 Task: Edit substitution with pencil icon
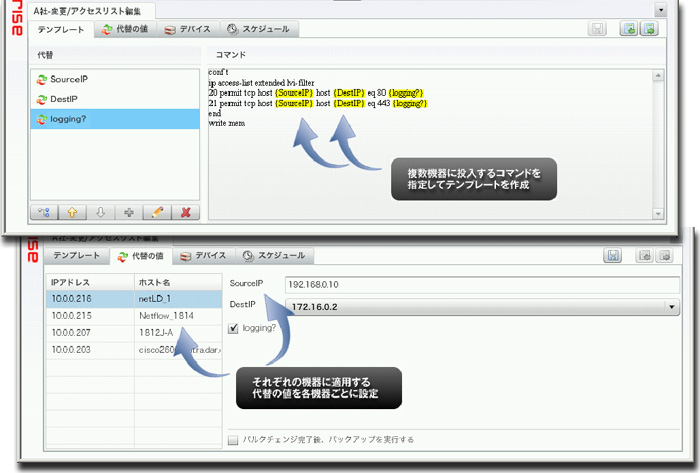tap(157, 212)
